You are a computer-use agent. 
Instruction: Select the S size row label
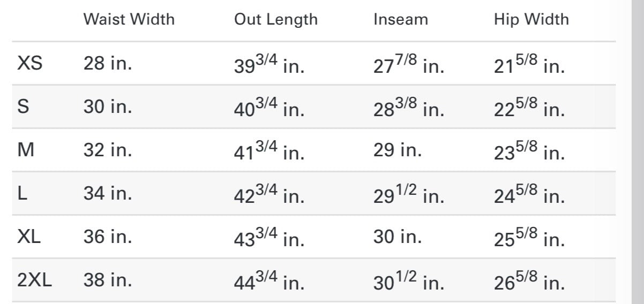click(24, 107)
